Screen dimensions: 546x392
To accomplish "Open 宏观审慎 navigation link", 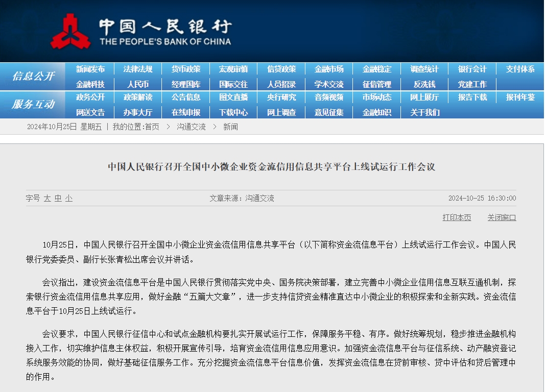I will [233, 69].
